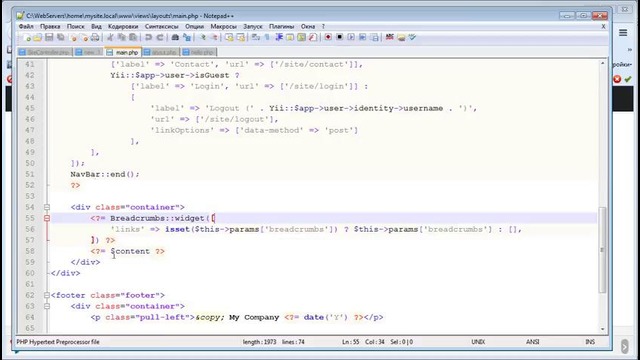The height and width of the screenshot is (360, 640).
Task: Stop macro recording with the black square
Action: pos(339,38)
